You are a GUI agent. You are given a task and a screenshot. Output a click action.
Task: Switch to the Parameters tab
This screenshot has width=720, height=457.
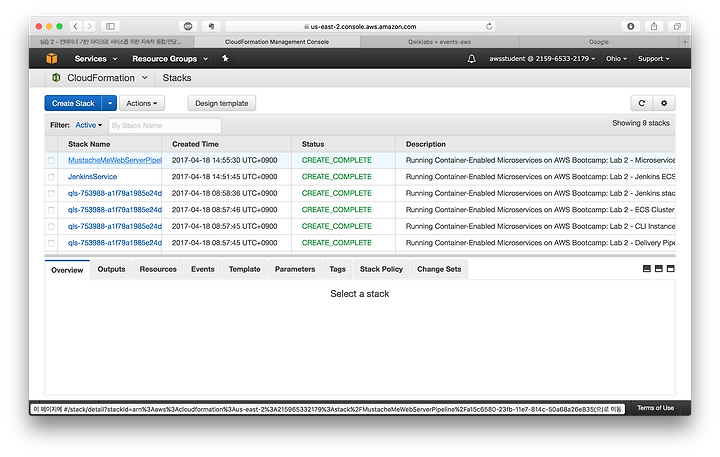coord(295,269)
